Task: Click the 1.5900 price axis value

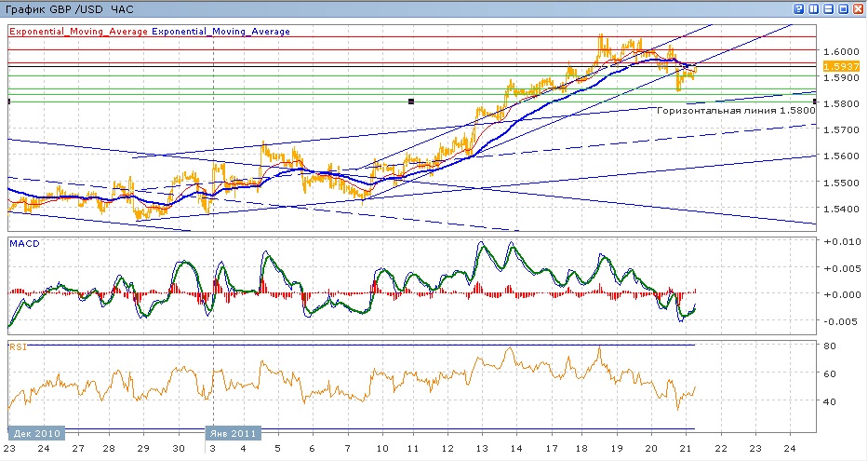Action: click(x=841, y=77)
